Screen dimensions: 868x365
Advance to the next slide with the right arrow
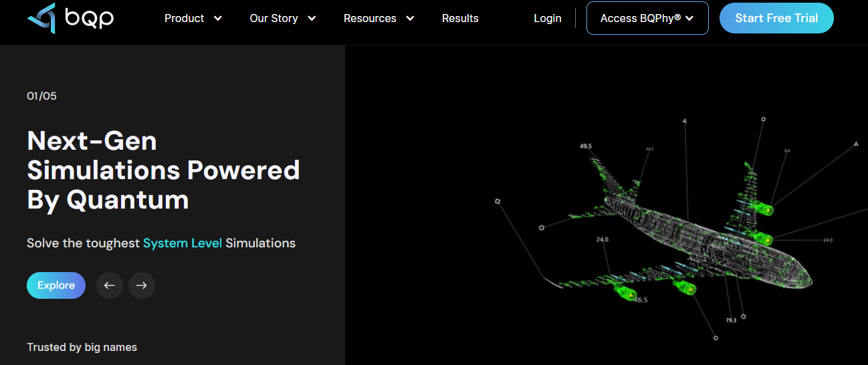[142, 285]
